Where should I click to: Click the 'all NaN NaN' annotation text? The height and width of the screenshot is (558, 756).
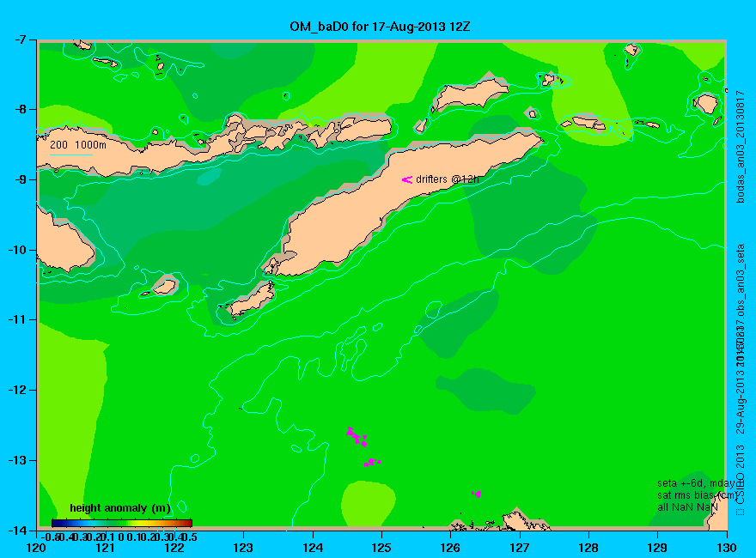coord(687,507)
